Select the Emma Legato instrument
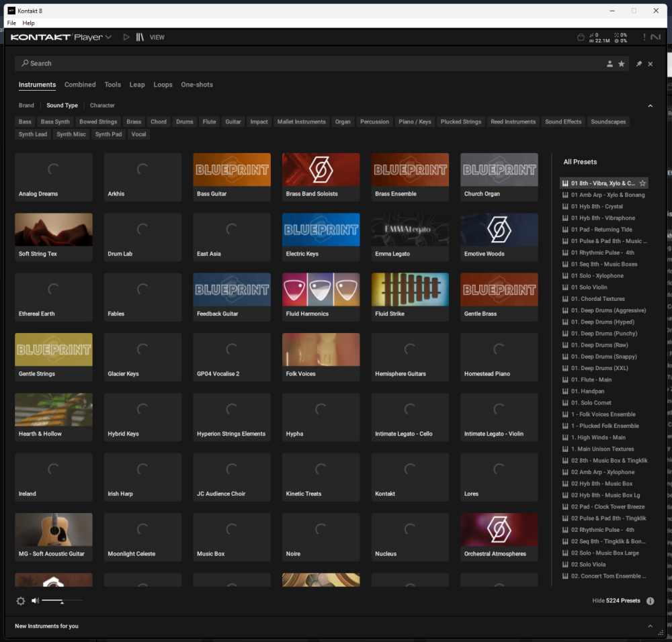 pos(410,237)
